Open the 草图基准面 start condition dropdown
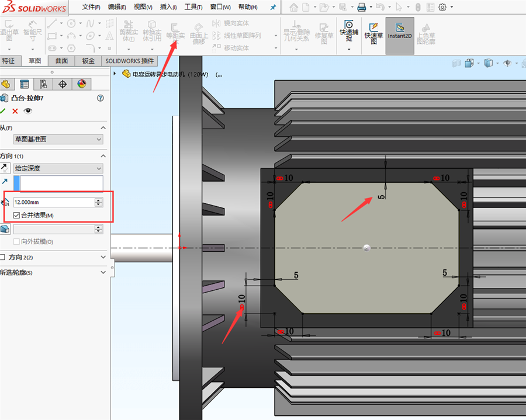 click(x=58, y=139)
